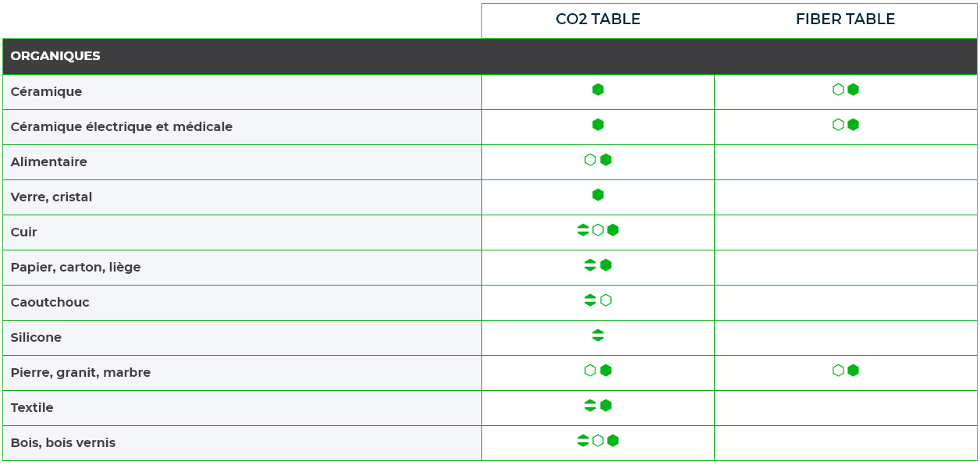
Task: Click filled hexagon in Céramique électrique Fiber cell
Action: 853,125
